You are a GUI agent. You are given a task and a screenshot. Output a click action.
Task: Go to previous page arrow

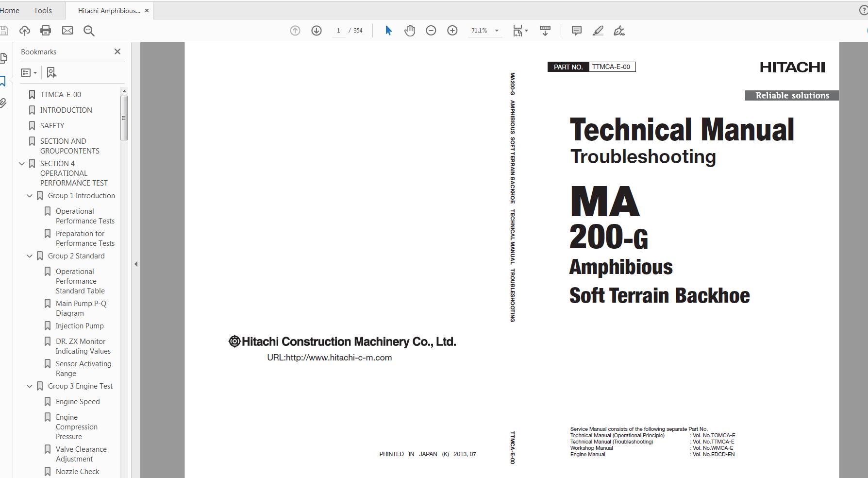(295, 31)
